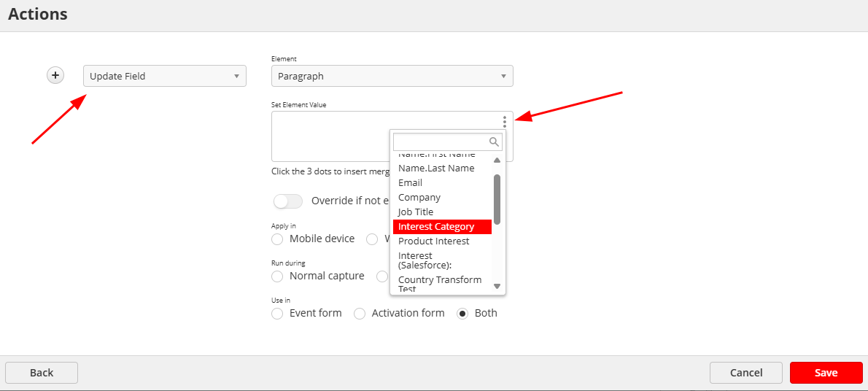The width and height of the screenshot is (868, 391).
Task: Choose Job Title from the list
Action: click(x=442, y=212)
